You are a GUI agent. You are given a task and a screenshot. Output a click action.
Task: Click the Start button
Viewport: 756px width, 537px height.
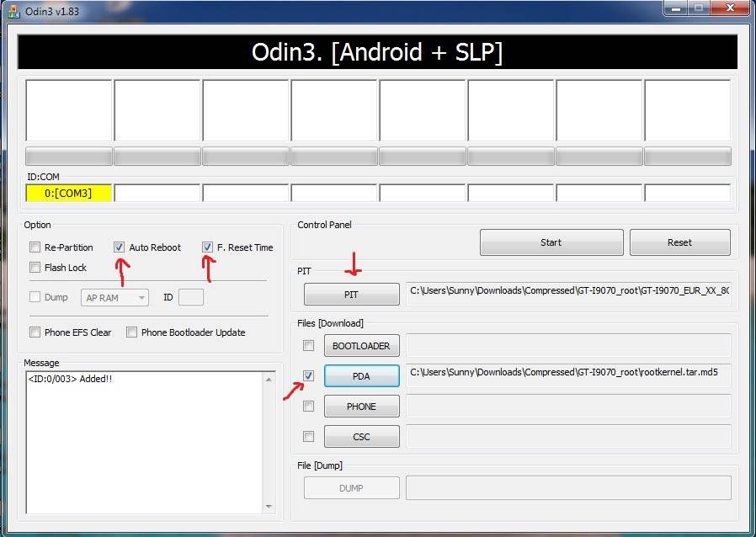click(x=551, y=242)
